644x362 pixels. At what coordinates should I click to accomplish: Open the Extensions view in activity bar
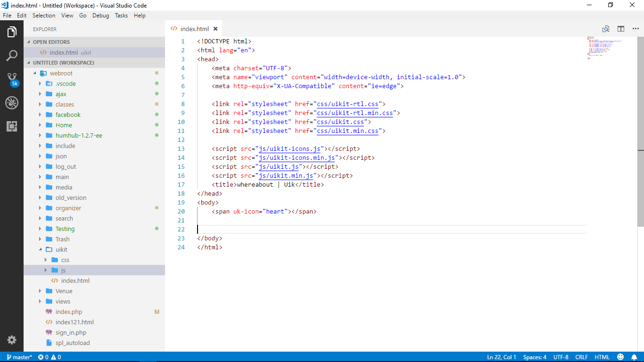(12, 126)
